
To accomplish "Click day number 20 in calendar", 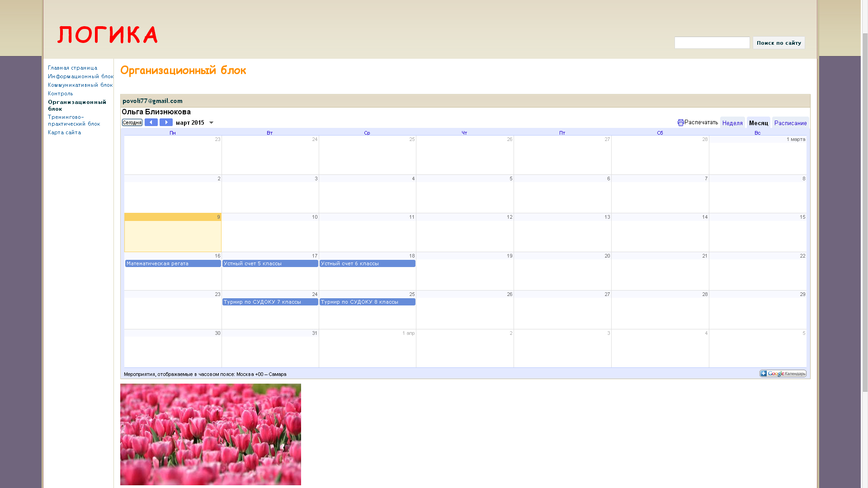I will 607,256.
